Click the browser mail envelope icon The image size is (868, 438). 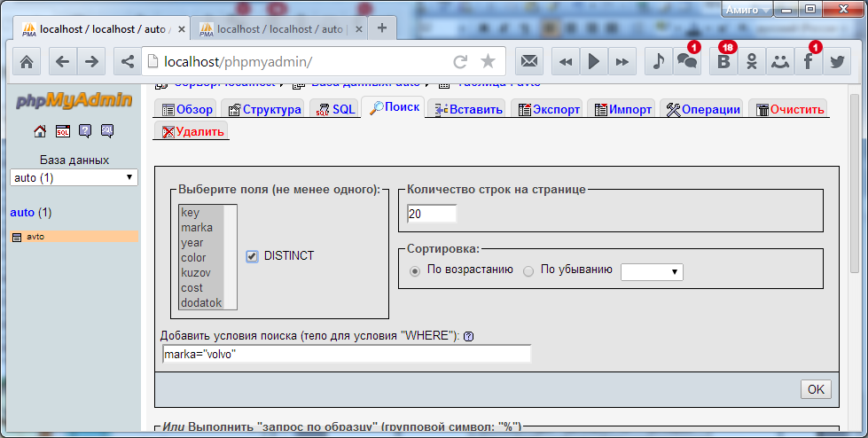tap(529, 61)
